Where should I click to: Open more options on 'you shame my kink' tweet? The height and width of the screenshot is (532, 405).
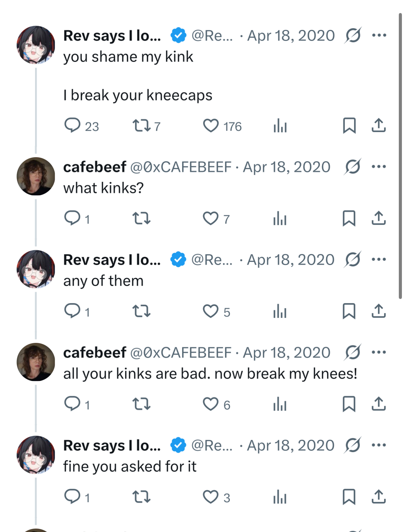(379, 35)
